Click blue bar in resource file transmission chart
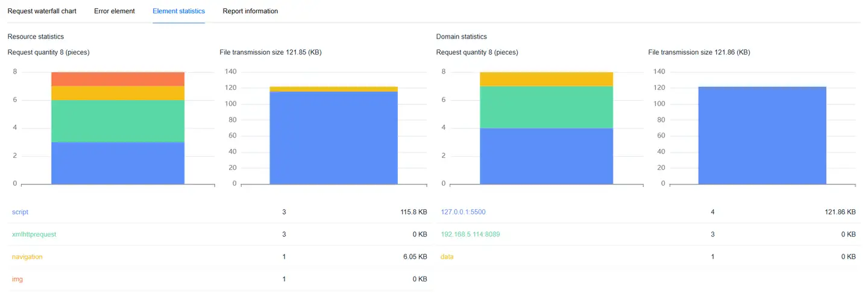Screen dimensions: 868x305 (x=333, y=137)
